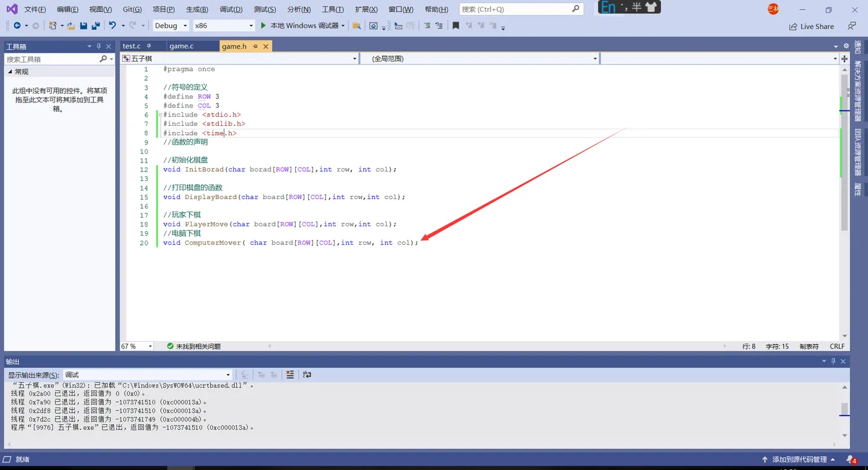
Task: Click Clear All icon in output panel
Action: (x=290, y=375)
